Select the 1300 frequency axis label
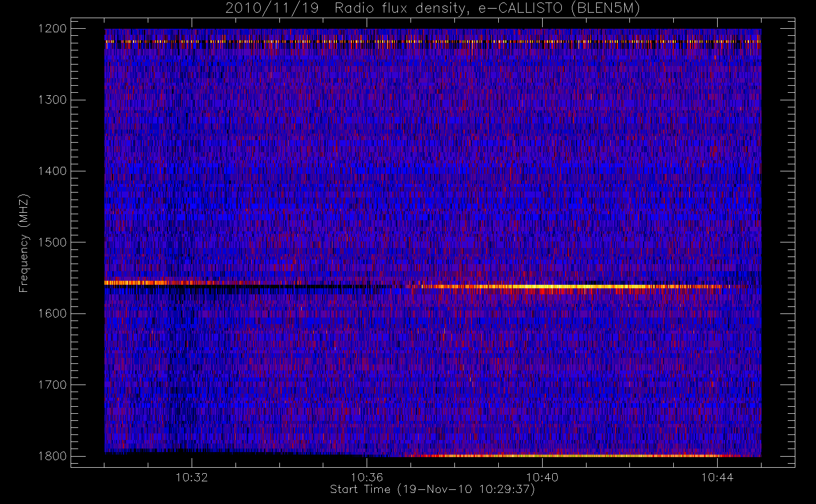The width and height of the screenshot is (816, 504). tap(53, 100)
